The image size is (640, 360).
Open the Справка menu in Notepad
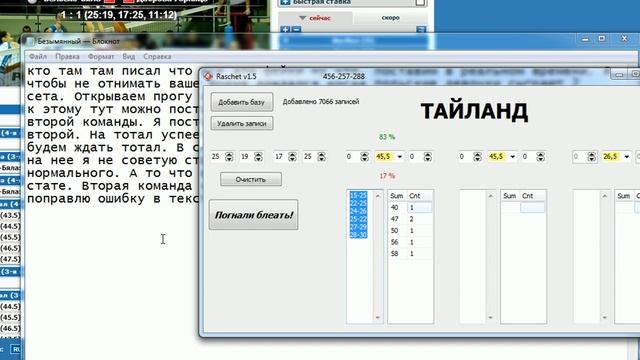click(x=157, y=57)
